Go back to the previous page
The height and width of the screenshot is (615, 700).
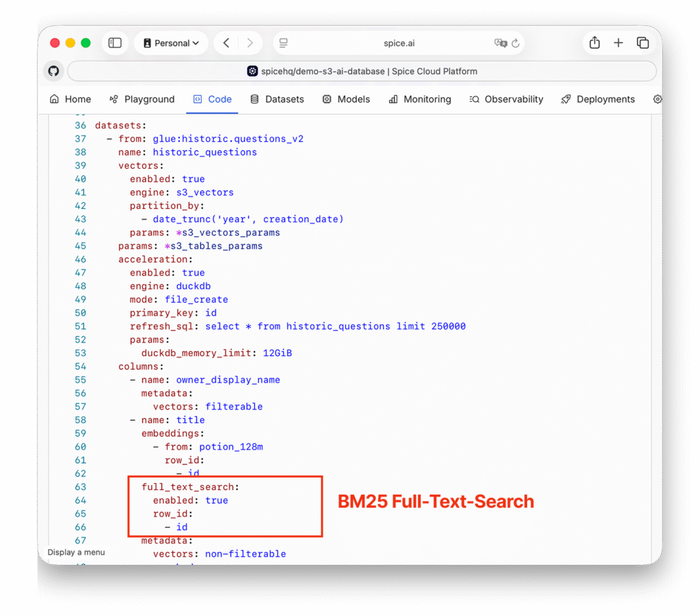click(226, 43)
